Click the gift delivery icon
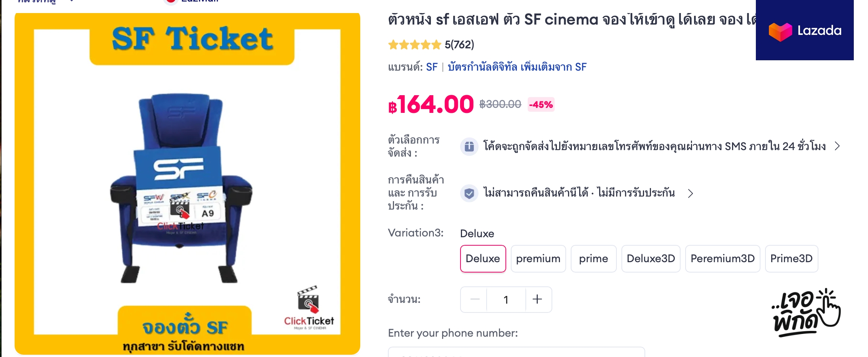This screenshot has width=868, height=357. click(469, 146)
